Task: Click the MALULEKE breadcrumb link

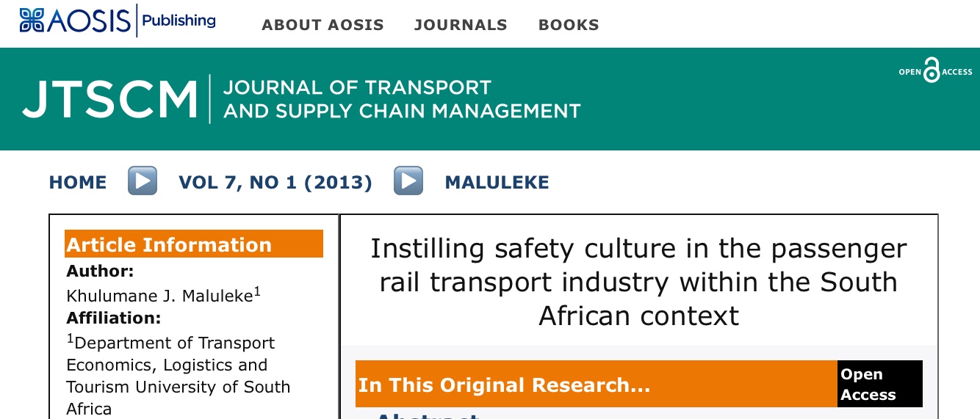Action: [x=497, y=182]
